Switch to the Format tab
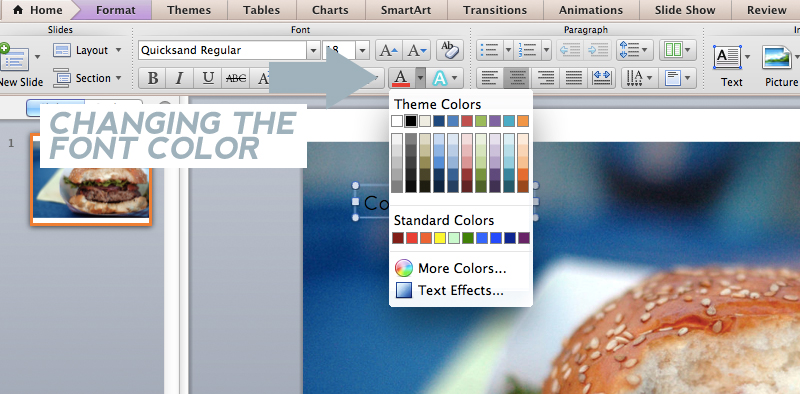The image size is (800, 394). tap(116, 10)
